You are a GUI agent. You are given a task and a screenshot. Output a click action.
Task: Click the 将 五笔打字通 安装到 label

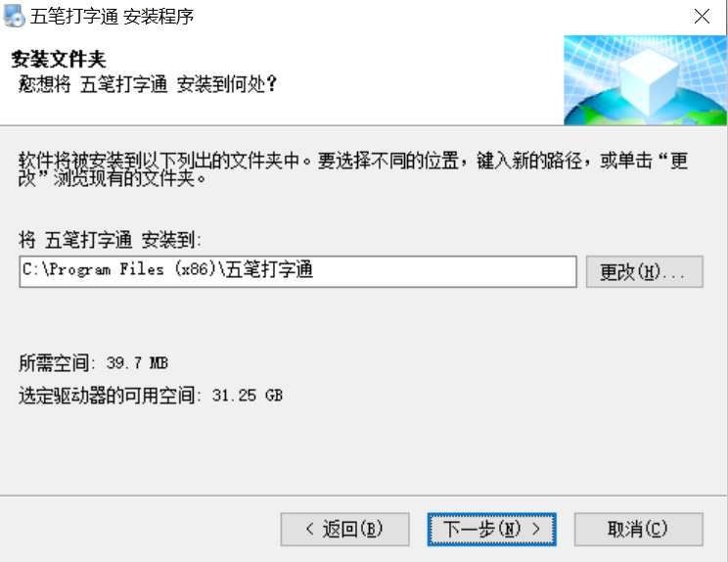(x=110, y=240)
